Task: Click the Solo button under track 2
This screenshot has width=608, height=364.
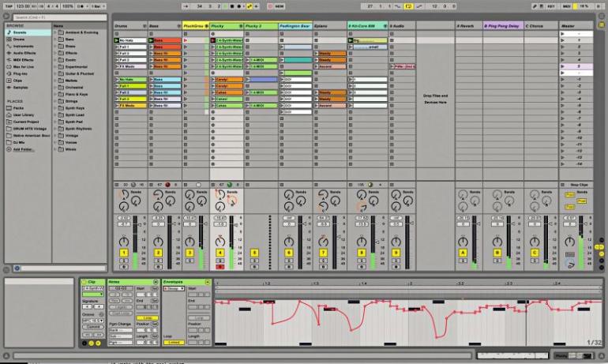Action: click(x=158, y=261)
